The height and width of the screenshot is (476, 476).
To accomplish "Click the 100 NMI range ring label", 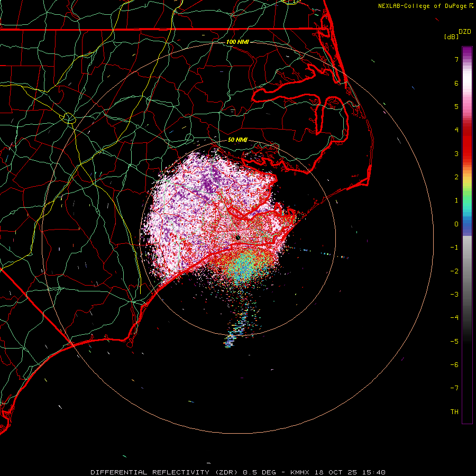I will coord(237,42).
